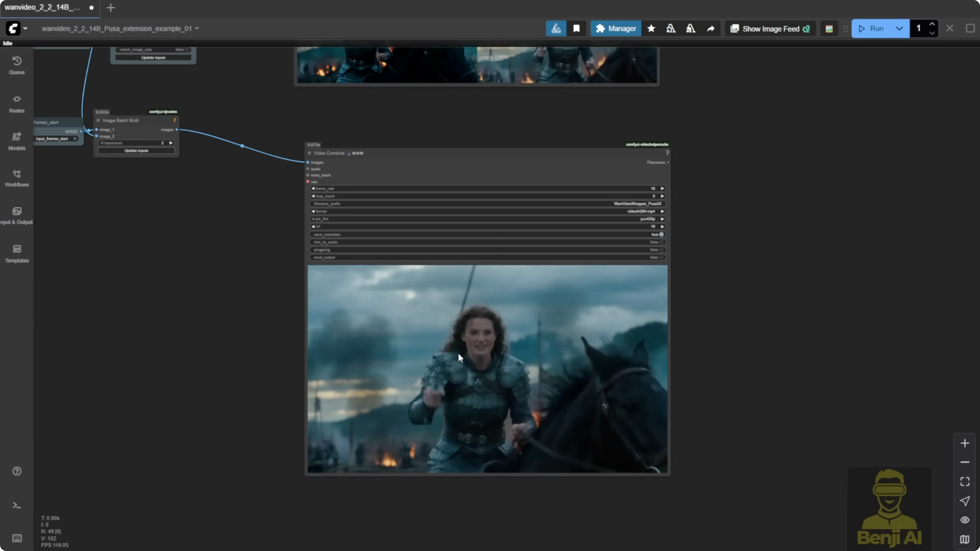Open the Models sidebar panel
This screenshot has height=551, width=980.
tap(17, 141)
